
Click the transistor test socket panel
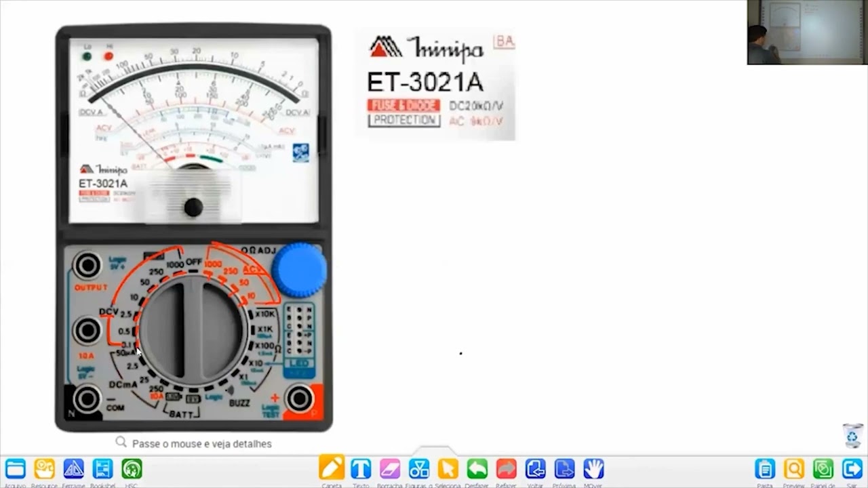coord(299,331)
